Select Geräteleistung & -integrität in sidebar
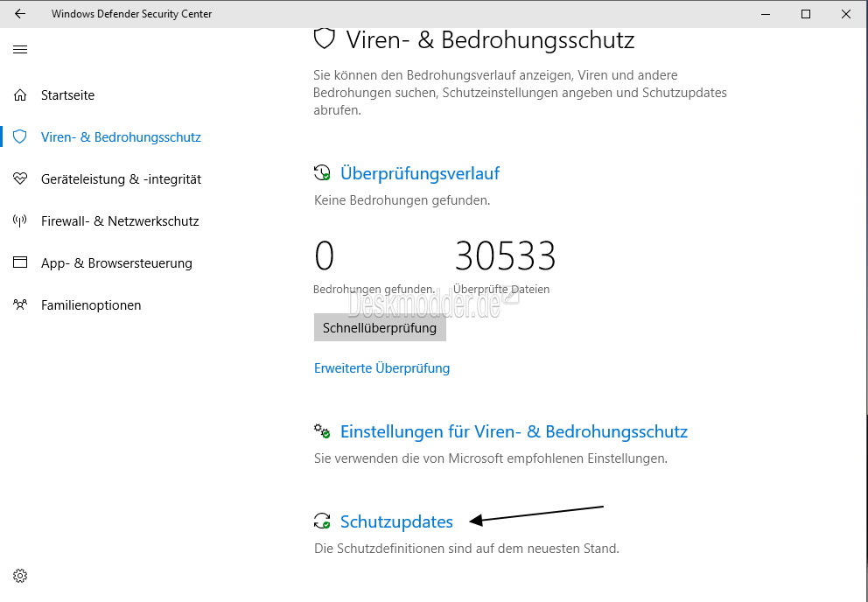 (x=122, y=178)
